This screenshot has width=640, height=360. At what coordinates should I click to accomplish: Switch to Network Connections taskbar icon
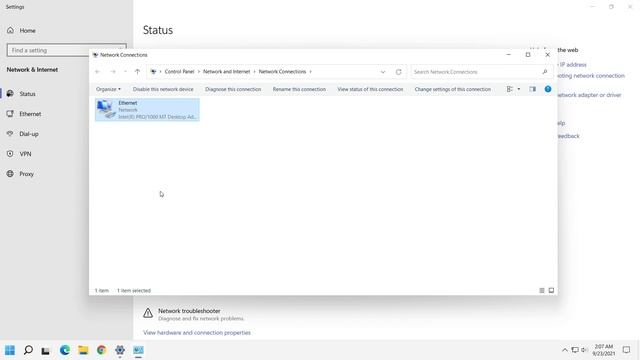pyautogui.click(x=138, y=350)
